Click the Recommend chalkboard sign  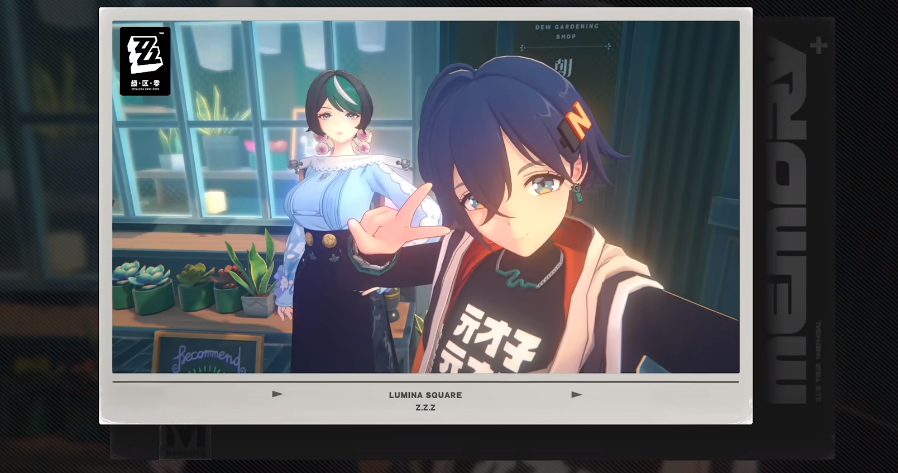(x=208, y=352)
